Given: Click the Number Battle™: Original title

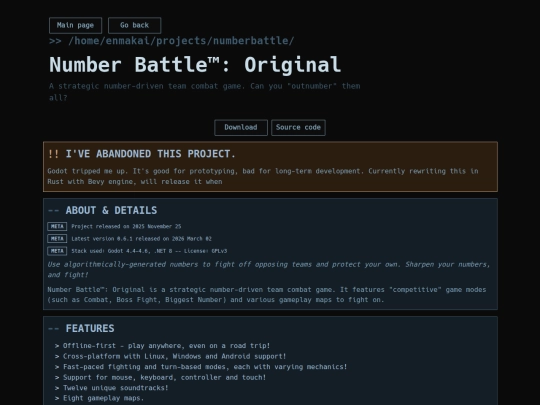Looking at the screenshot, I should (195, 65).
